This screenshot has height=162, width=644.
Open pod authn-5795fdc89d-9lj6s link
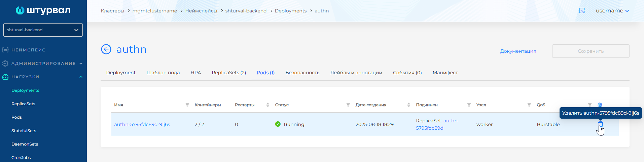[x=142, y=124]
